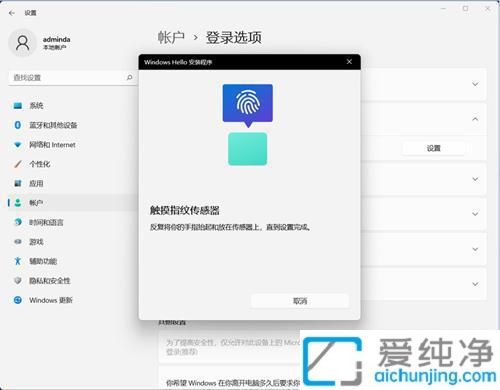Minimize the Settings window
This screenshot has width=500, height=390.
pos(443,9)
